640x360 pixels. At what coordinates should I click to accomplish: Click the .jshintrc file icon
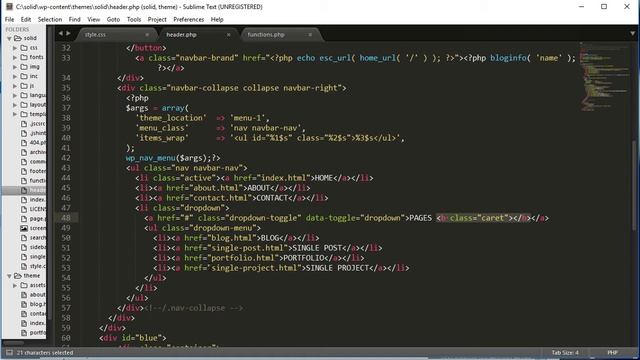(x=24, y=133)
